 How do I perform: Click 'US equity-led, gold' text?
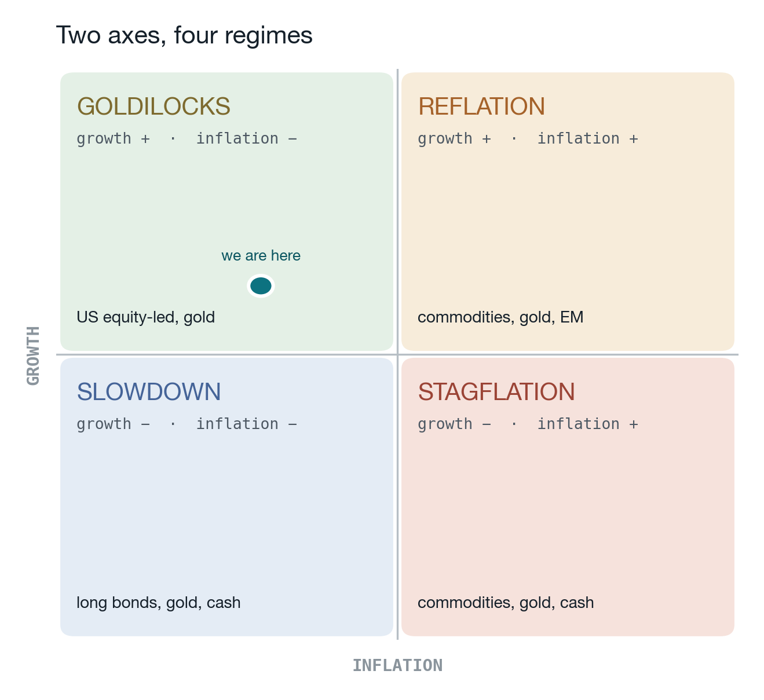[x=146, y=317]
